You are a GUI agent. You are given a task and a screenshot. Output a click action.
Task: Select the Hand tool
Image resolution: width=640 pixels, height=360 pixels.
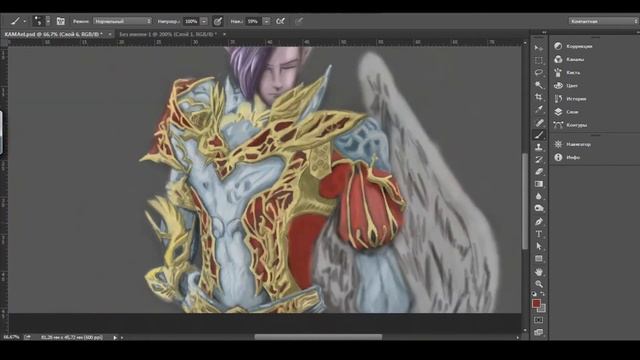click(539, 271)
